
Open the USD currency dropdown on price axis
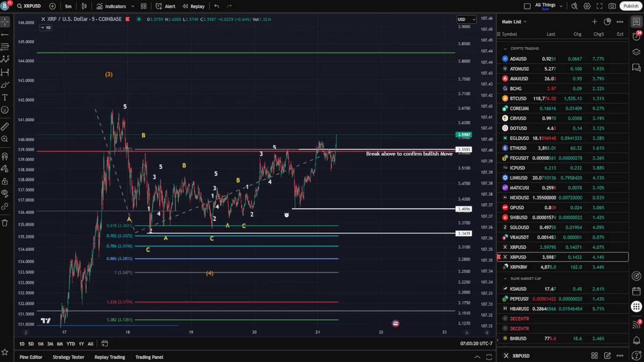[466, 19]
